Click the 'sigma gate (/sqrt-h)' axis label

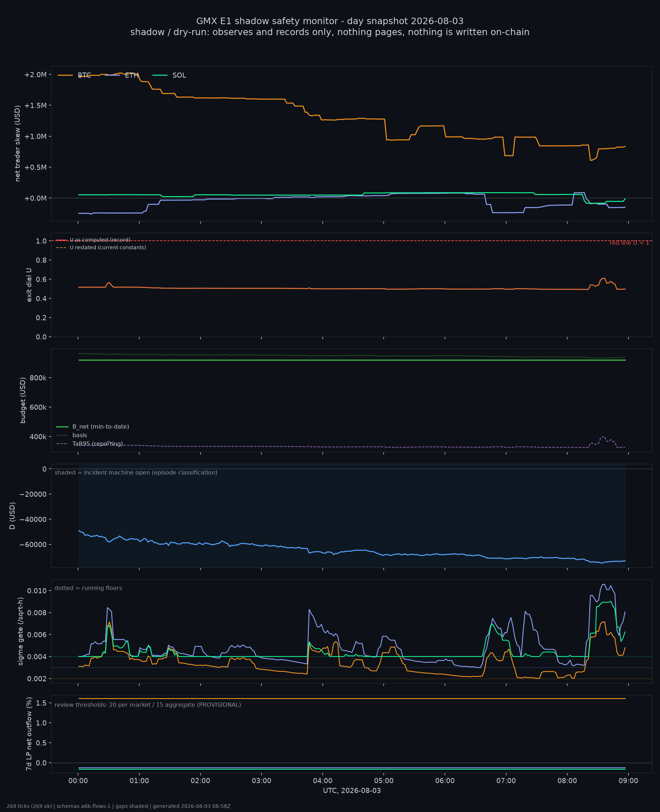(x=21, y=631)
